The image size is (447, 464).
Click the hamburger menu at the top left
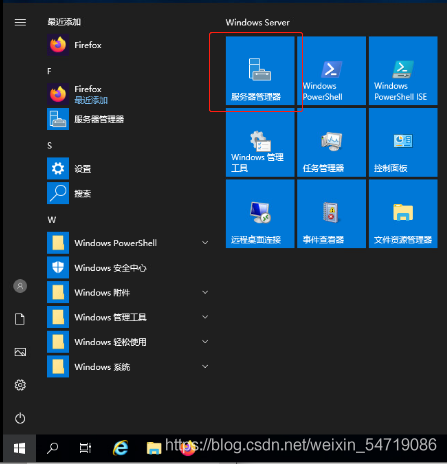click(x=20, y=22)
